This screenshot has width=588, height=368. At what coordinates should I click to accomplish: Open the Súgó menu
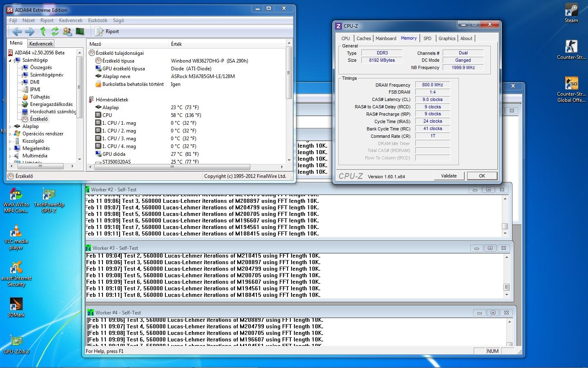click(118, 20)
